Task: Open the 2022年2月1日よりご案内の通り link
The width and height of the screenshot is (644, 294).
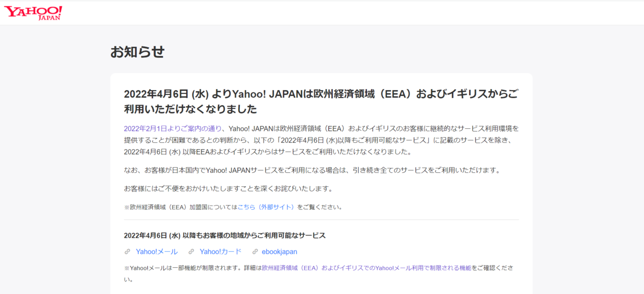Action: point(173,128)
